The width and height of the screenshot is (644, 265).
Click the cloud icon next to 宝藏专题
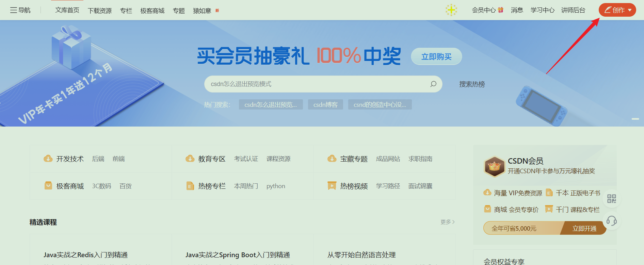tap(332, 159)
